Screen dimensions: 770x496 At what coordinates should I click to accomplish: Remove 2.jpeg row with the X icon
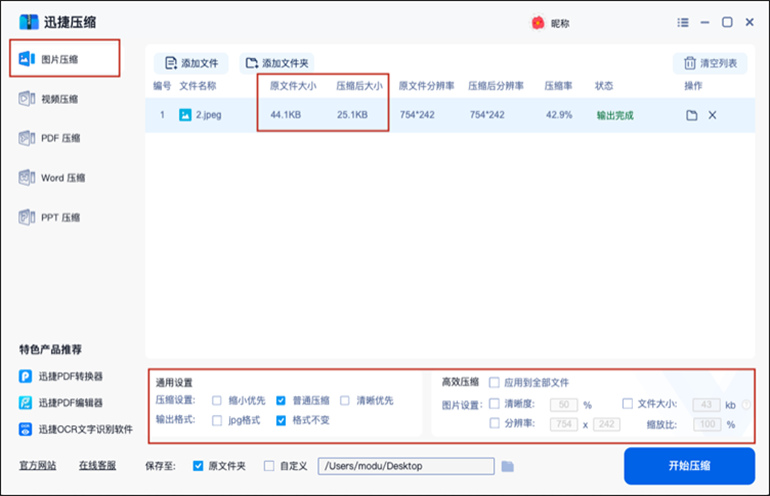[712, 115]
